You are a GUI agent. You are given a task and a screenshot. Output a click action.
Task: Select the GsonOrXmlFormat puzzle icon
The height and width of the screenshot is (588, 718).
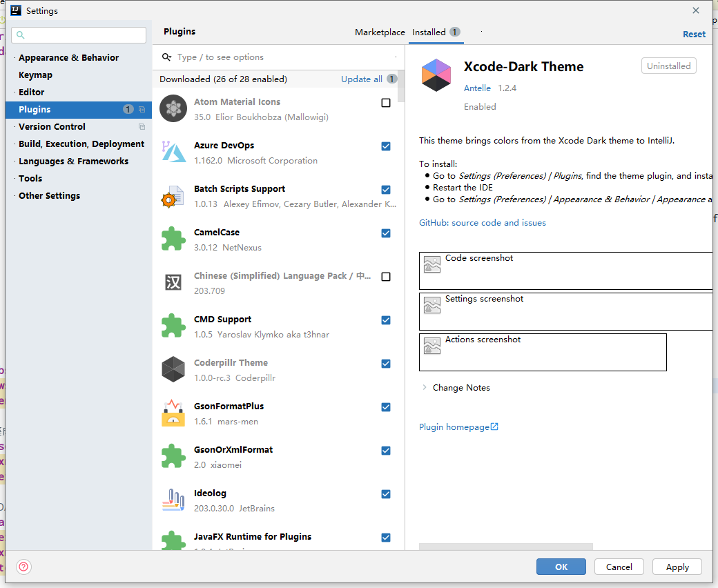click(173, 456)
